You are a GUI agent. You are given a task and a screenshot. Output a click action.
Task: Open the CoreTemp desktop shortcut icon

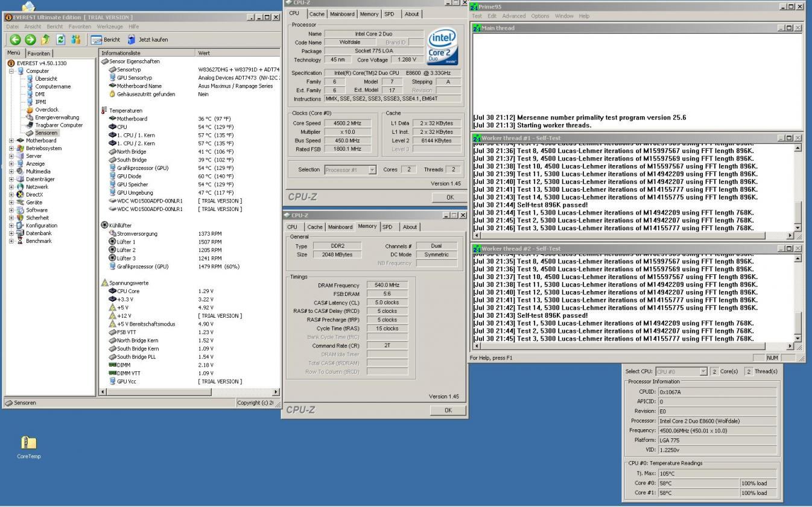[x=29, y=447]
